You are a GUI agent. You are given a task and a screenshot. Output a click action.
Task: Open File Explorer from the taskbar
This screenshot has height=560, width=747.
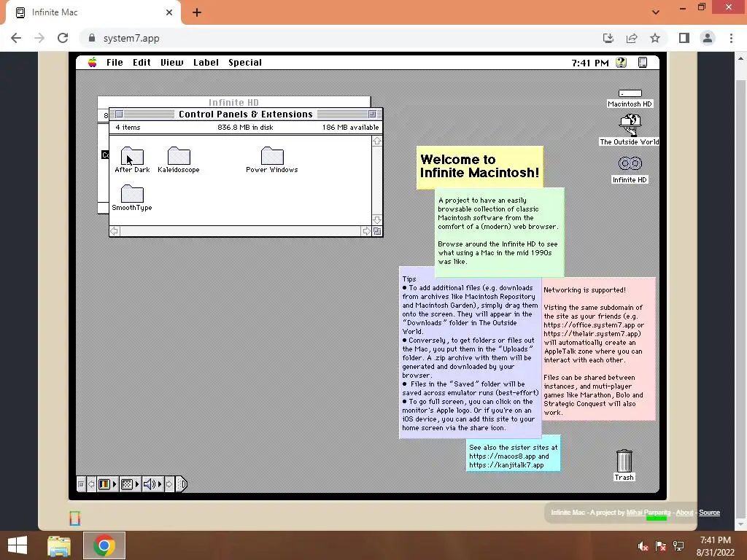coord(59,545)
